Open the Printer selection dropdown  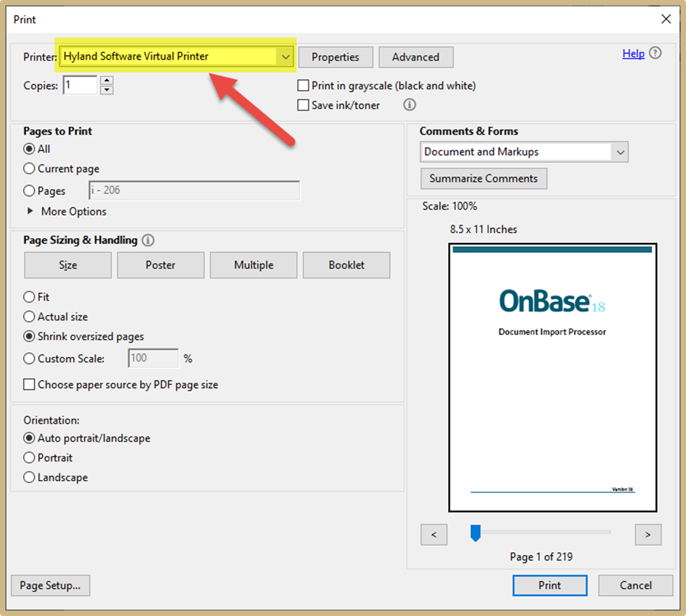pos(285,57)
